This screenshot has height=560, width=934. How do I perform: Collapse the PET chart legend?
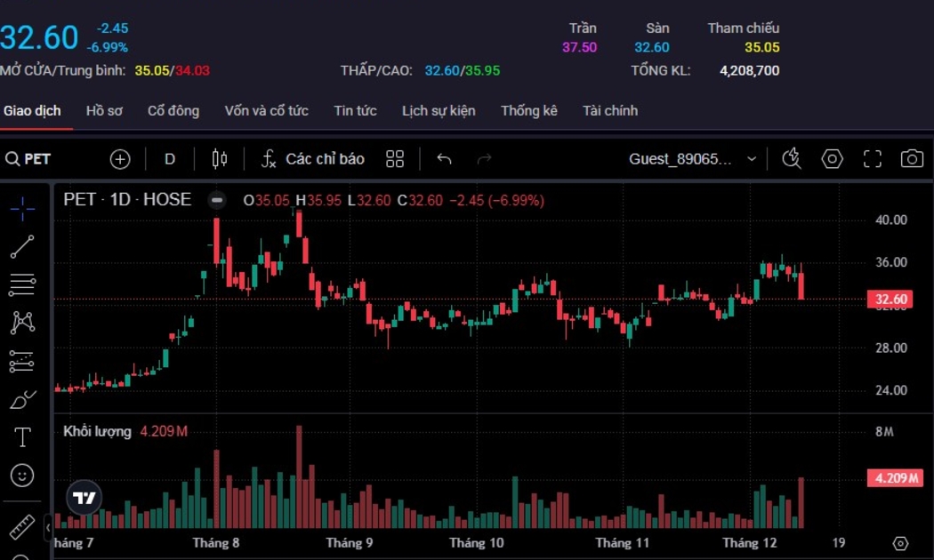coord(216,200)
